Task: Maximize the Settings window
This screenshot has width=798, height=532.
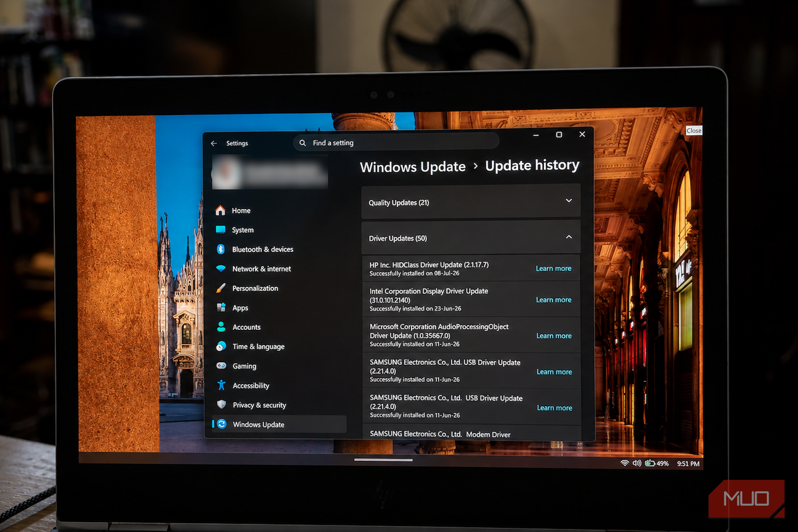Action: click(559, 135)
